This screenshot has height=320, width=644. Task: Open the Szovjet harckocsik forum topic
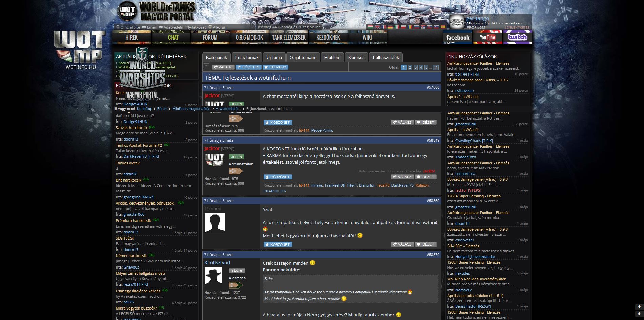(132, 128)
